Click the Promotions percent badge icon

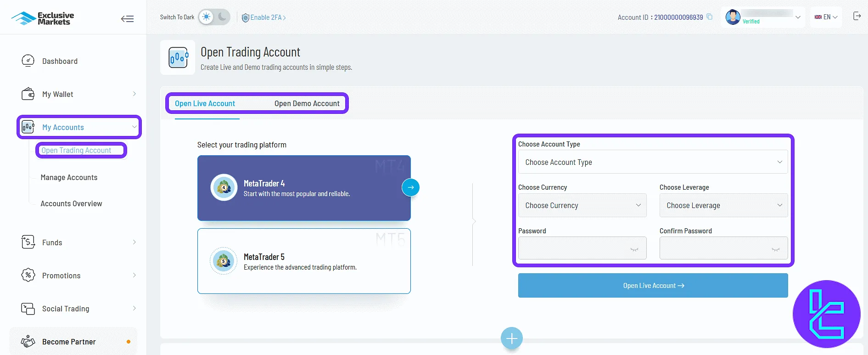click(28, 275)
